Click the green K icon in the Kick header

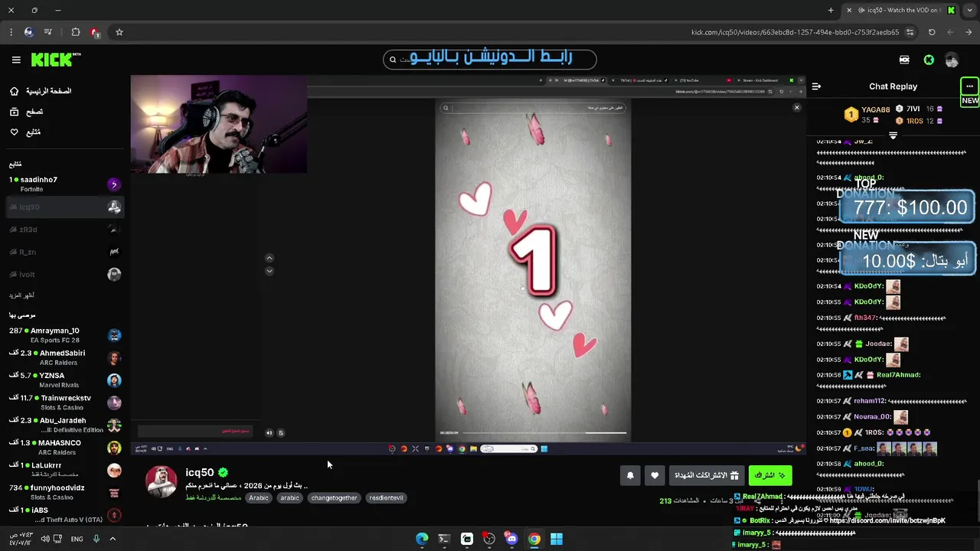[x=929, y=60]
